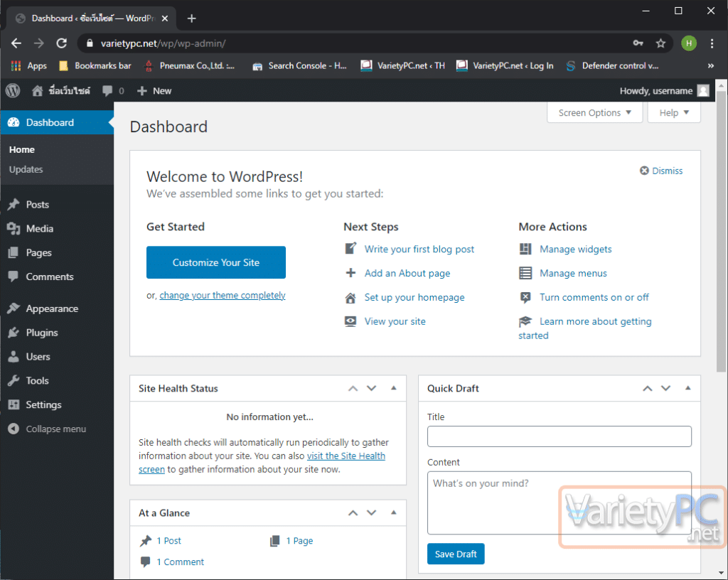Click Add an About page link
Screen dimensions: 728x580
tap(407, 273)
